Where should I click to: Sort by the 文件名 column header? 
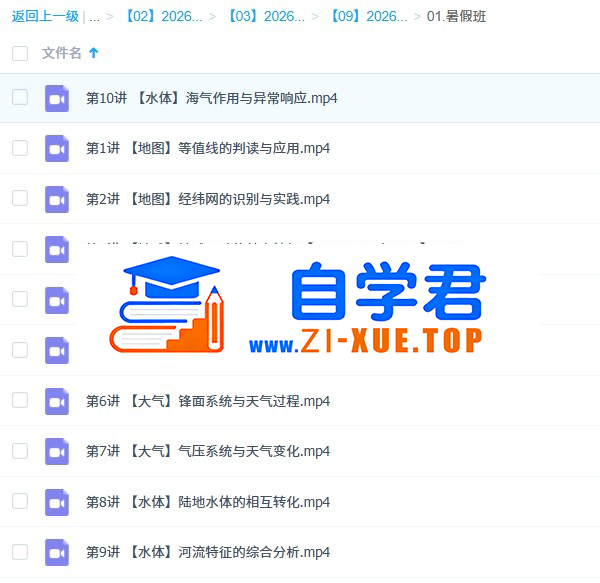click(62, 53)
